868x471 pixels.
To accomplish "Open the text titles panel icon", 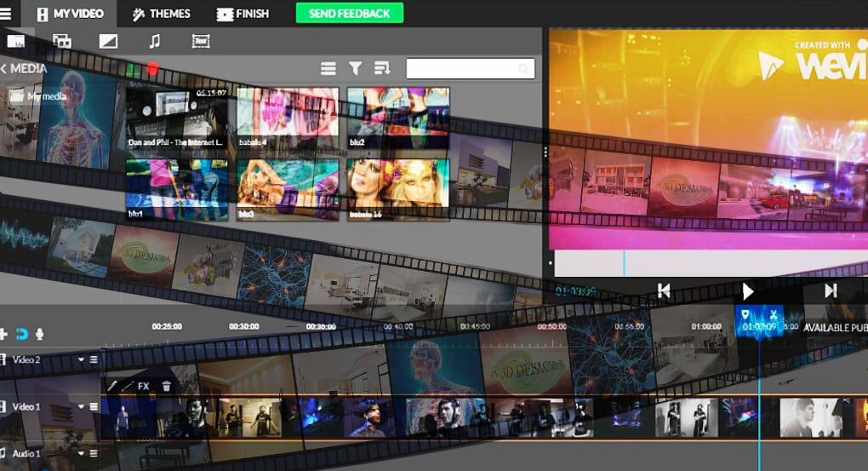I will pyautogui.click(x=200, y=41).
